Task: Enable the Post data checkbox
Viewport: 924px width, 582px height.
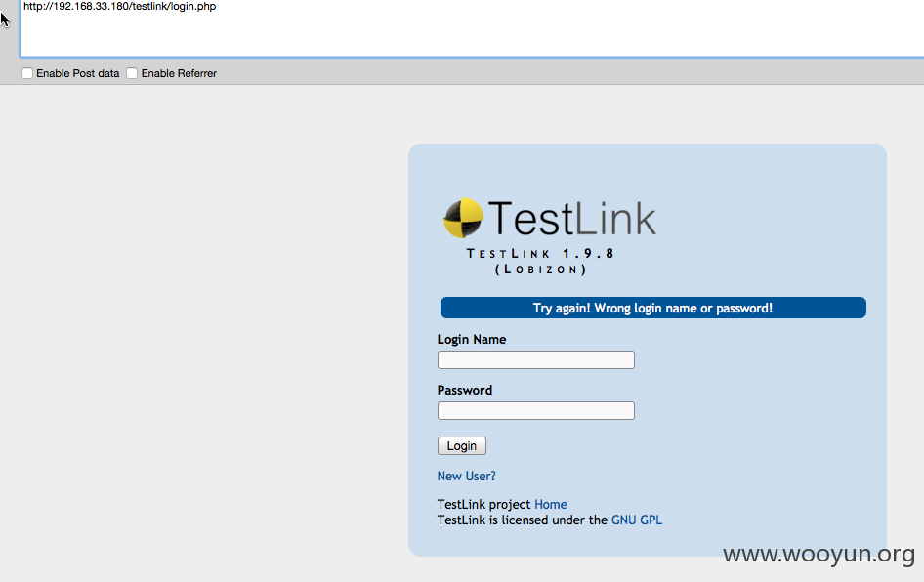Action: click(27, 73)
